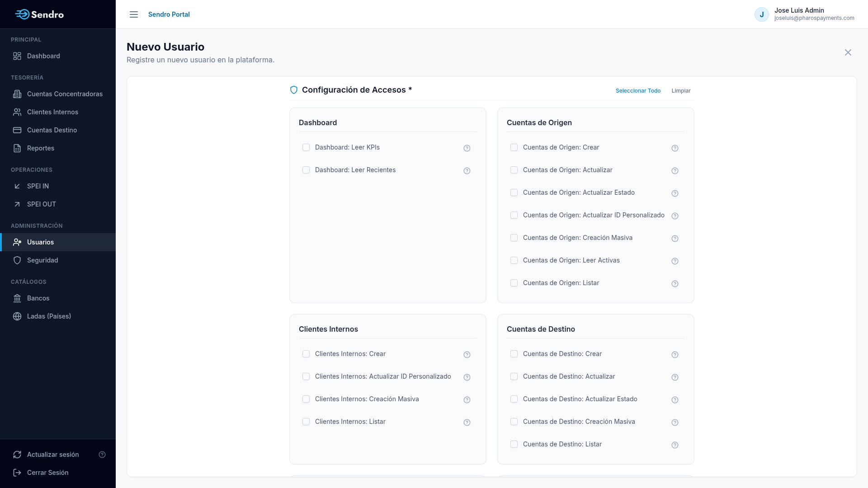This screenshot has width=868, height=488.
Task: Check Cuentas de Origen: Actualizar Estado
Action: coord(514,192)
